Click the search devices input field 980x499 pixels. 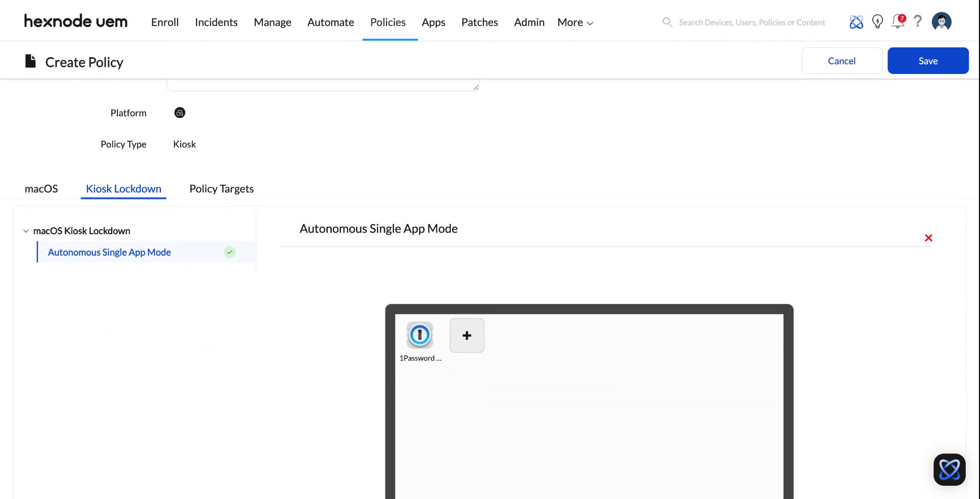750,22
